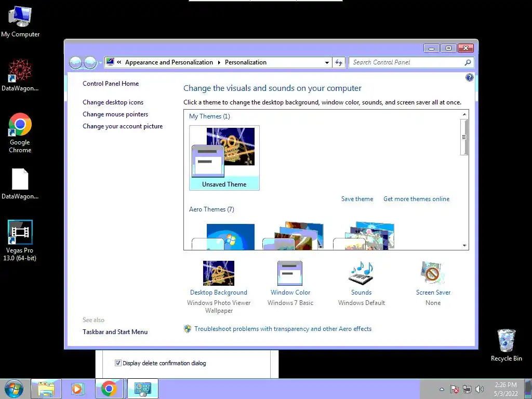
Task: Click the Sounds text link
Action: tap(362, 292)
